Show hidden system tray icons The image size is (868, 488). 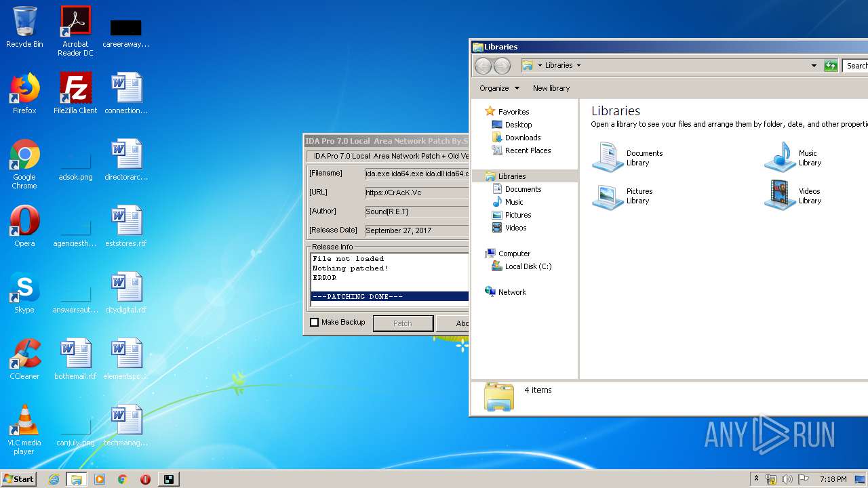[756, 479]
